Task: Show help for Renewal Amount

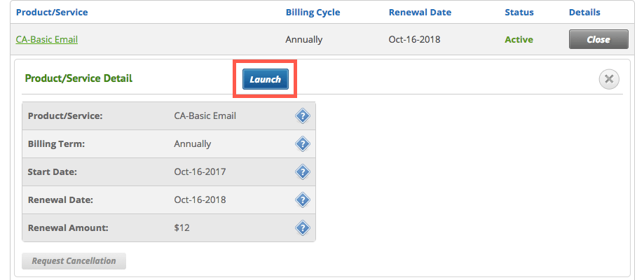Action: coord(303,228)
